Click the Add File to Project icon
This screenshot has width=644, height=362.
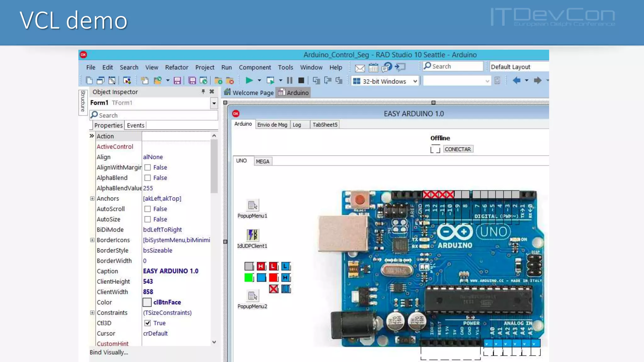218,81
